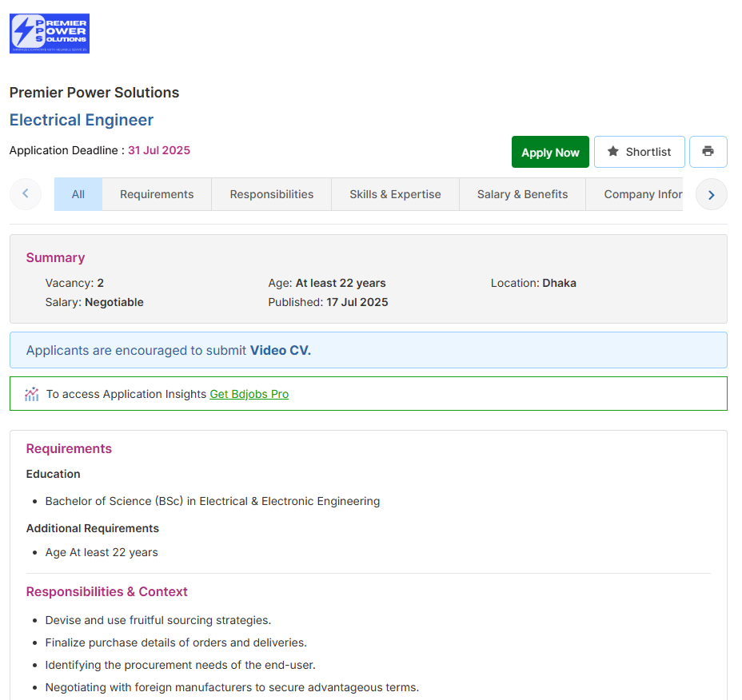Click the Vacancy: 2 entry
Image resolution: width=742 pixels, height=700 pixels.
tap(74, 284)
